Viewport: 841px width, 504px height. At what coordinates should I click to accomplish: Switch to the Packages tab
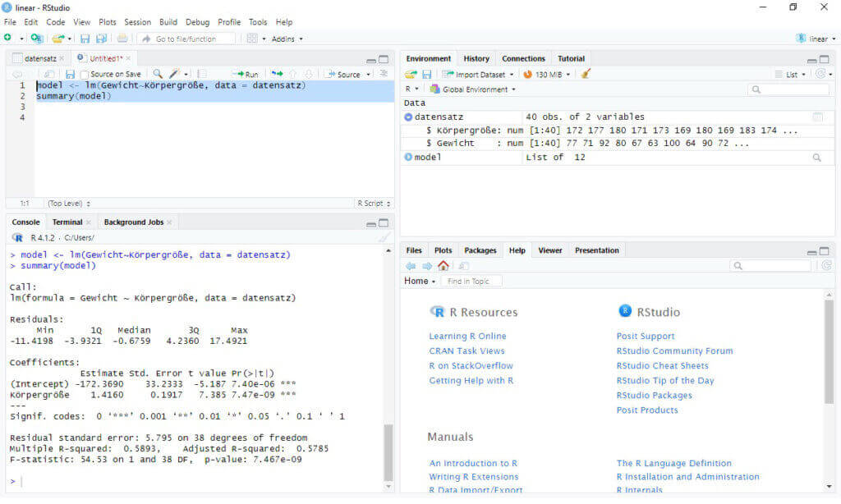(x=480, y=250)
